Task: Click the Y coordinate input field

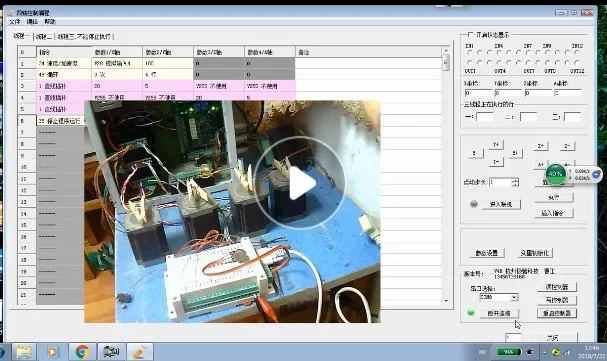Action: coord(508,93)
